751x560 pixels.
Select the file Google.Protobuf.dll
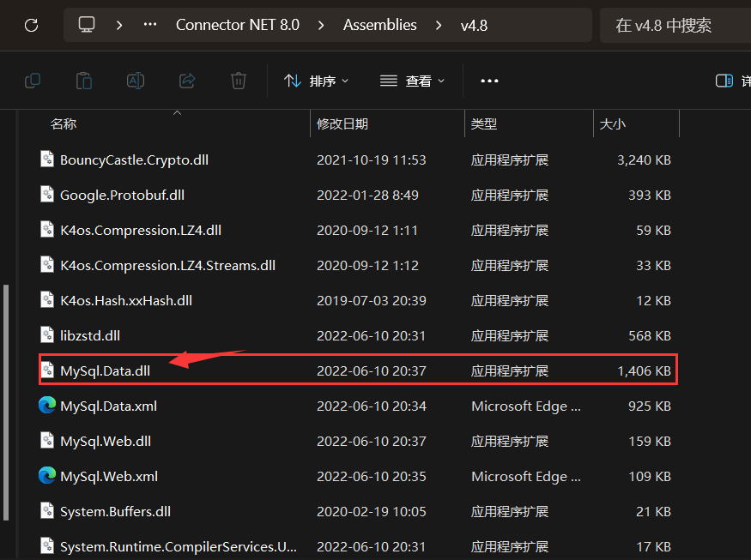(122, 196)
